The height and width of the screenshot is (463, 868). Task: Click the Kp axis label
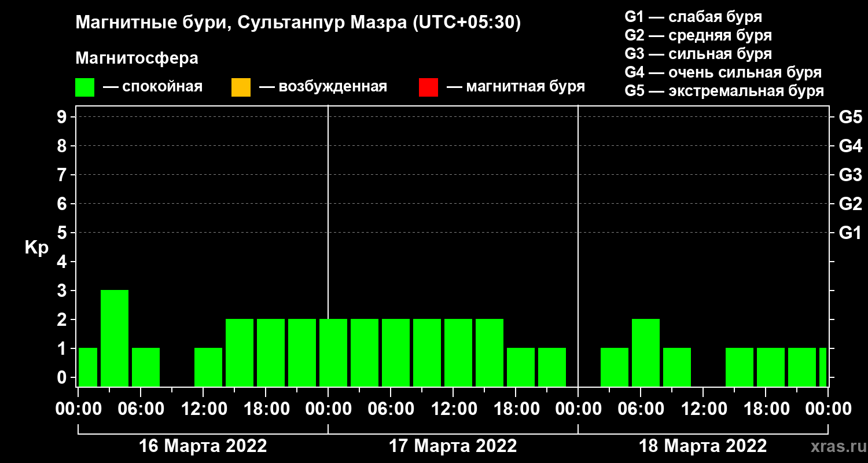point(36,247)
